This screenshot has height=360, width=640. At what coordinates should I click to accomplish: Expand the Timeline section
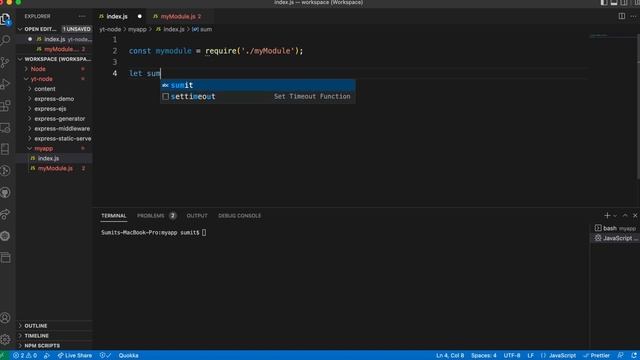click(x=54, y=336)
